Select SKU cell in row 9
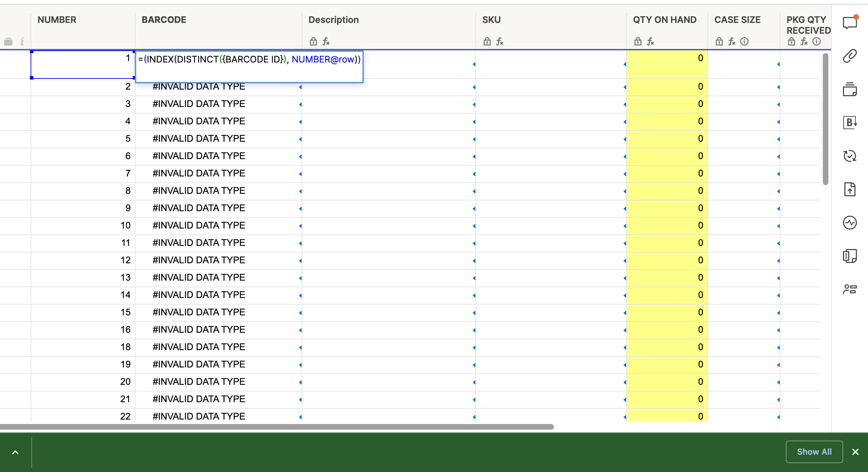 coord(551,208)
